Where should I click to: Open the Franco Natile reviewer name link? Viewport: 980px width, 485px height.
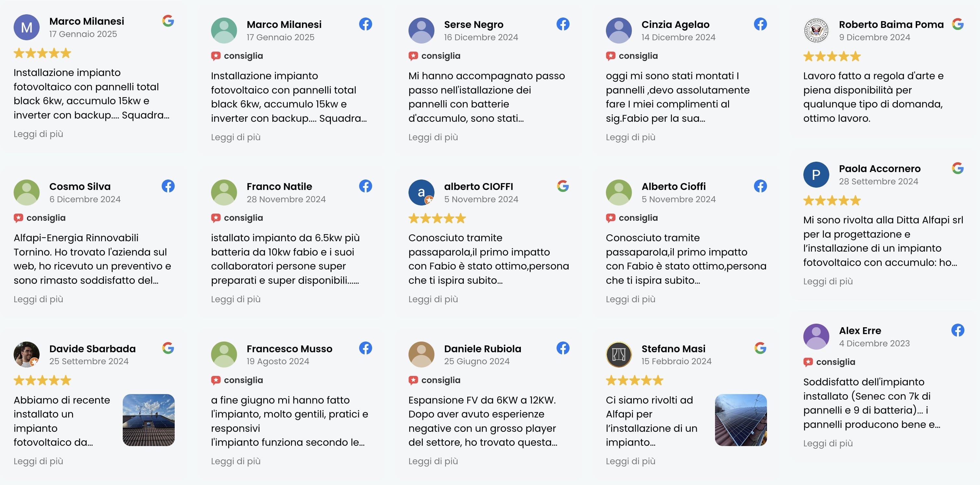tap(279, 186)
